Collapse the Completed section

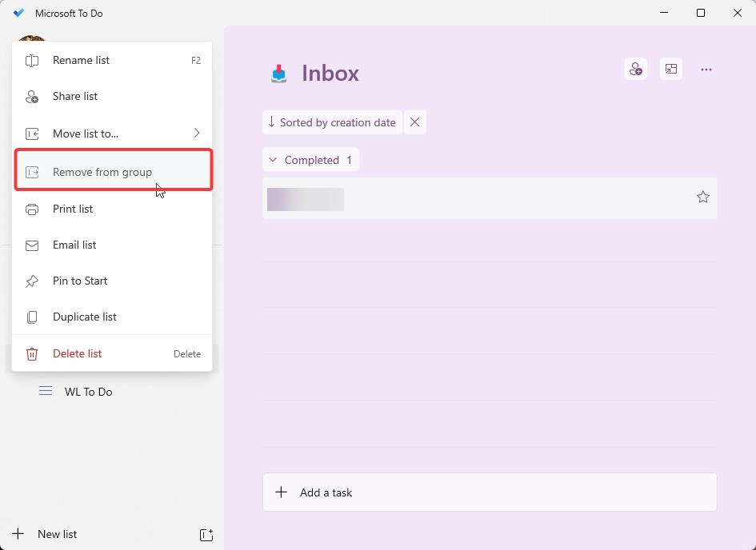[x=274, y=159]
